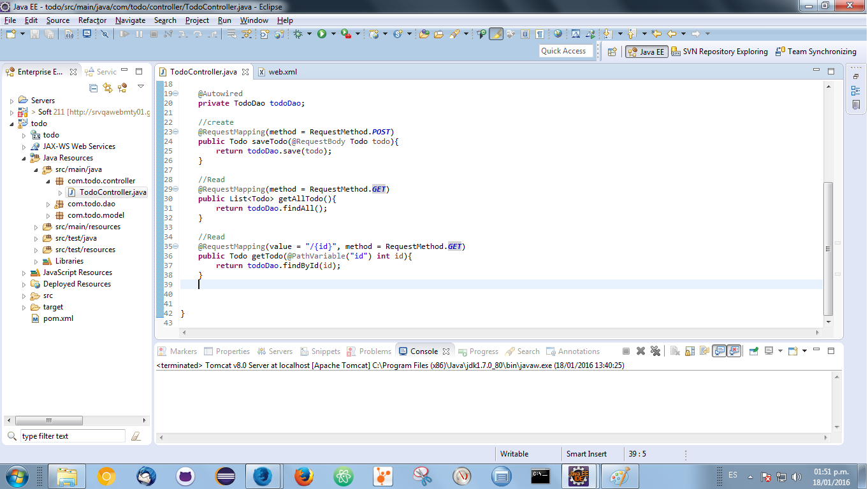Click the Back navigation yellow arrow
The height and width of the screenshot is (489, 868).
[x=671, y=34]
